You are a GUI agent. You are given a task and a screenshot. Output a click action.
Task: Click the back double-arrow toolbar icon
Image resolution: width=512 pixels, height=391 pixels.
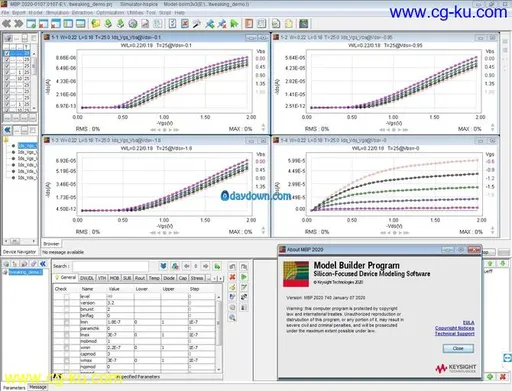(6, 23)
